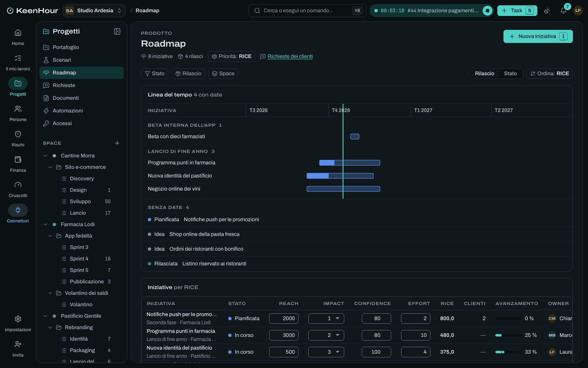Viewport: 588px width, 368px height.
Task: Open the Ordina: RICE sort menu
Action: click(x=549, y=74)
